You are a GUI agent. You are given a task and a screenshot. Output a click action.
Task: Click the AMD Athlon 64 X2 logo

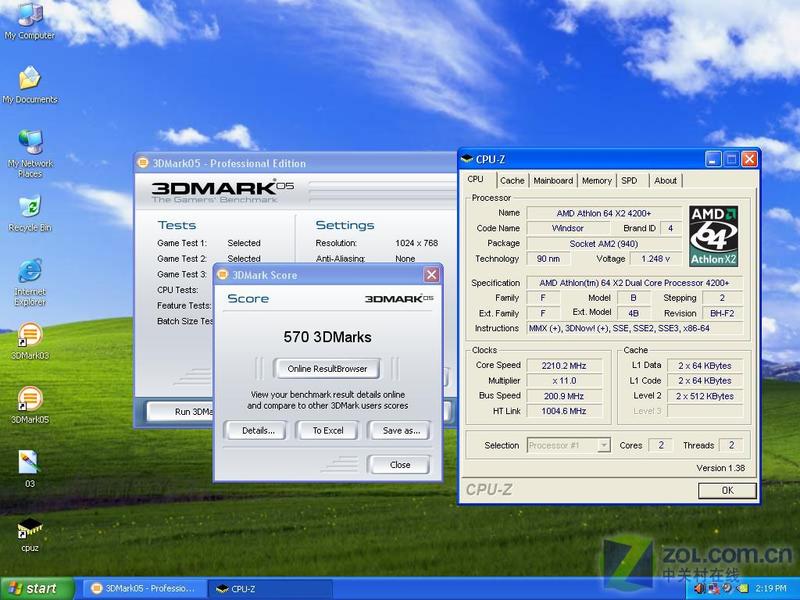tap(713, 236)
